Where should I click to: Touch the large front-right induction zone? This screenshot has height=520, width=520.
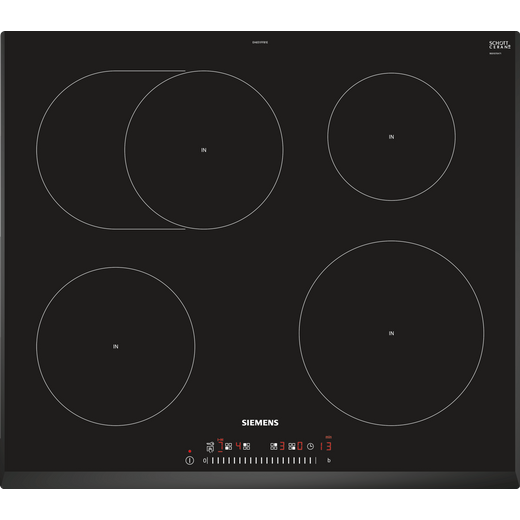tap(391, 333)
